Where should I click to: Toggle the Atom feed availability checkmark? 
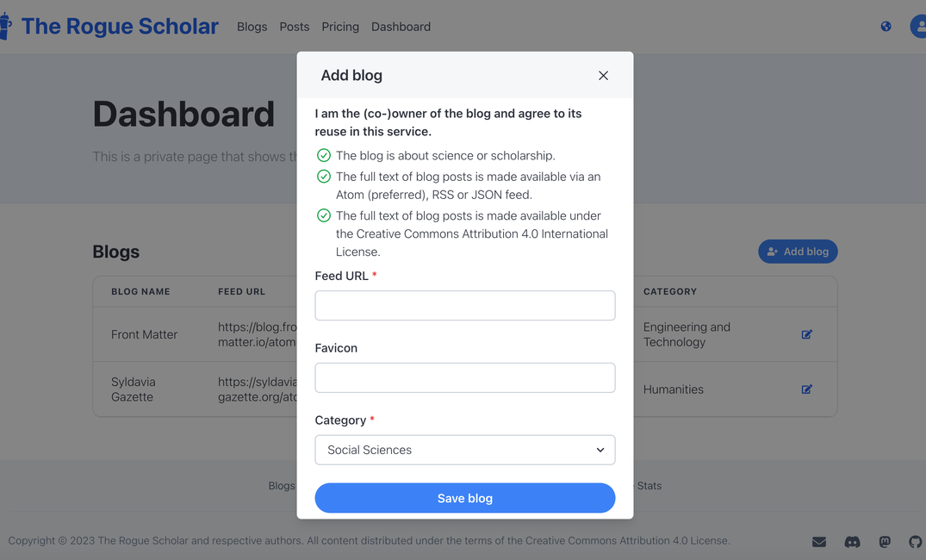pos(323,176)
